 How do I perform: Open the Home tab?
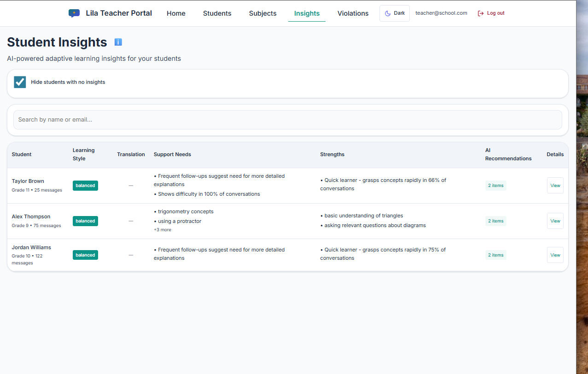coord(176,13)
